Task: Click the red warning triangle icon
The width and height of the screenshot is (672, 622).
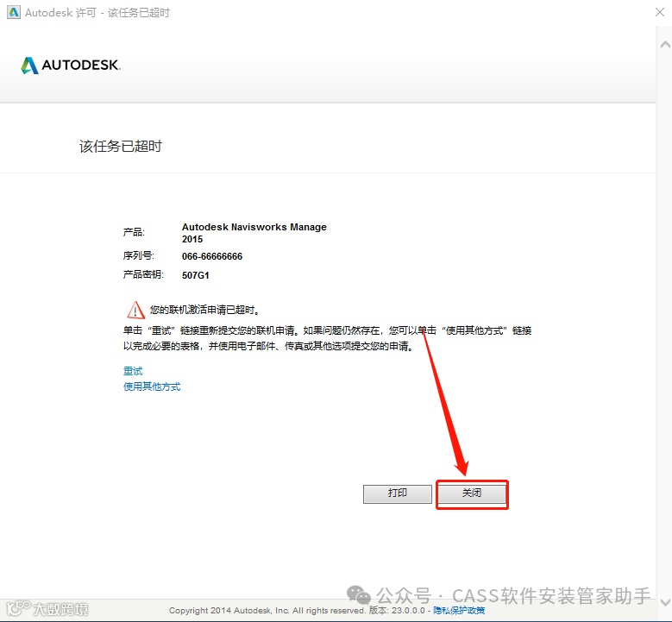Action: [x=135, y=310]
